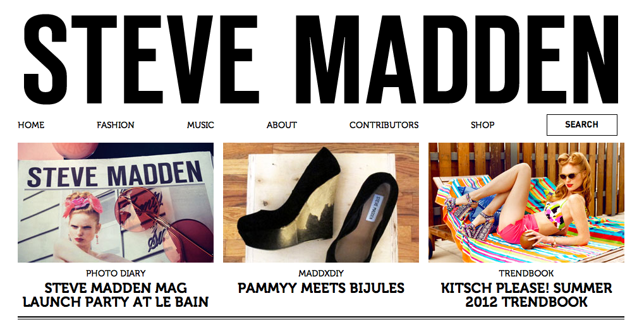Click the striped beach towel in the trendbook image

coord(534,242)
